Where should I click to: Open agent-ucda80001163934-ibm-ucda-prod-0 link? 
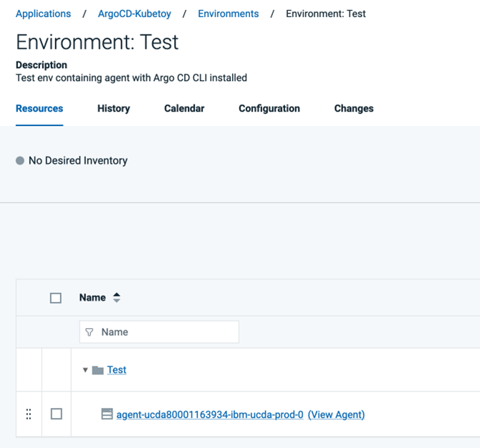coord(210,414)
